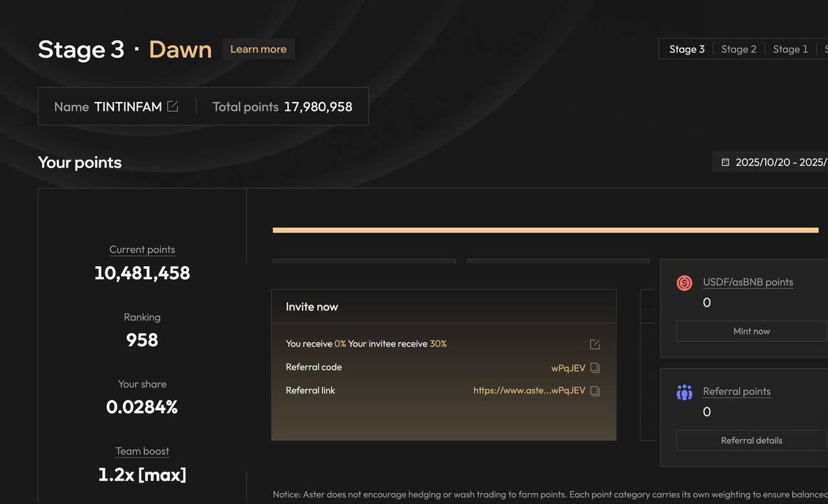Click the Your share label
828x504 pixels.
point(142,384)
